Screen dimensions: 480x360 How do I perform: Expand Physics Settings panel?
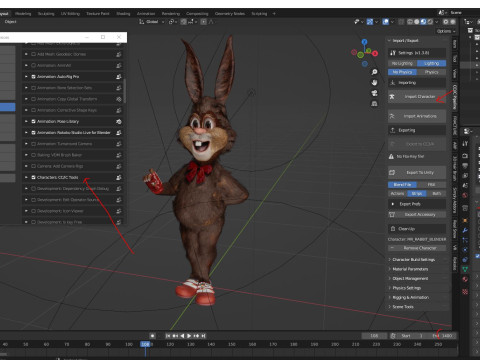click(407, 288)
